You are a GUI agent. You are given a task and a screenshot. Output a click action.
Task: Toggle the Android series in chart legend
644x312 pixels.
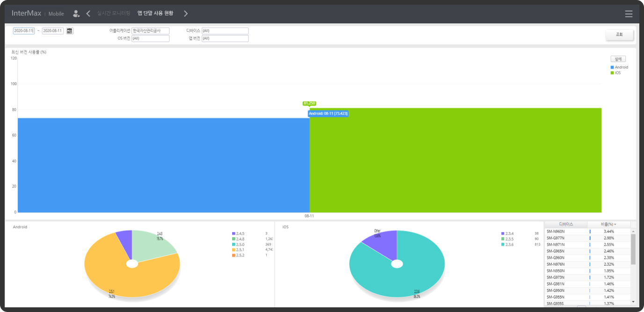(x=619, y=67)
